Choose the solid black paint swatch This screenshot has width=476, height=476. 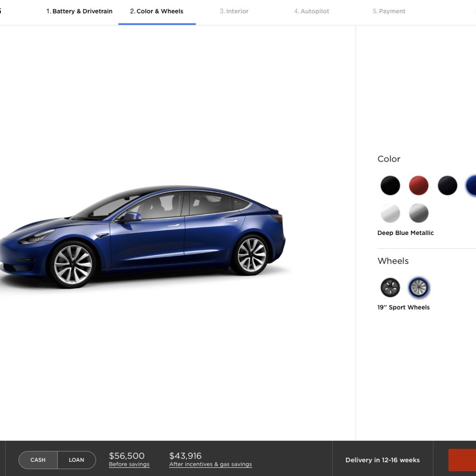click(390, 185)
